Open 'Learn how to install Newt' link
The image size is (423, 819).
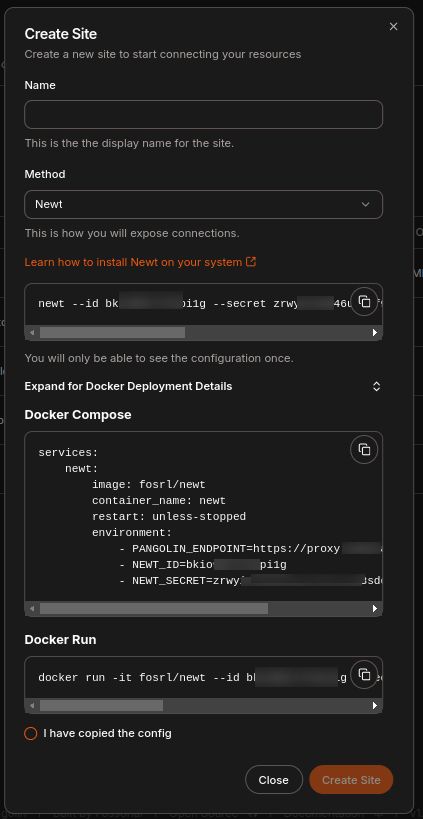tap(133, 262)
